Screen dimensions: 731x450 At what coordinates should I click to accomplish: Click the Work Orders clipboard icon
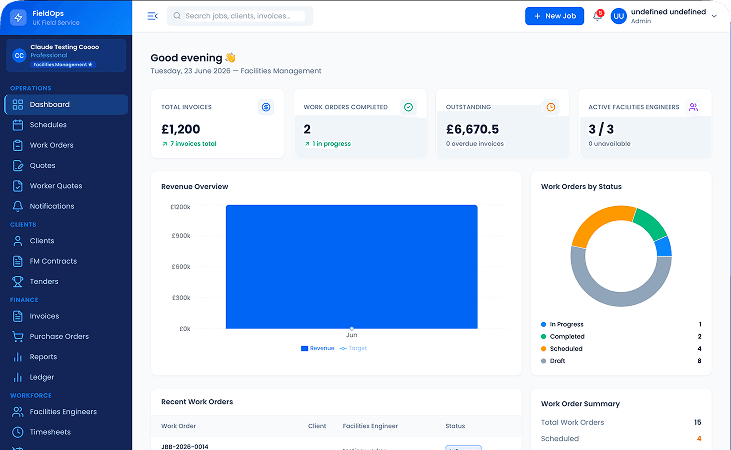(18, 145)
